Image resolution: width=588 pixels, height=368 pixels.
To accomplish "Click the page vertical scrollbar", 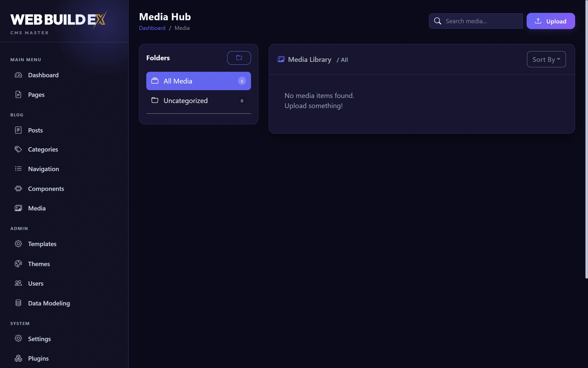I will 586,139.
